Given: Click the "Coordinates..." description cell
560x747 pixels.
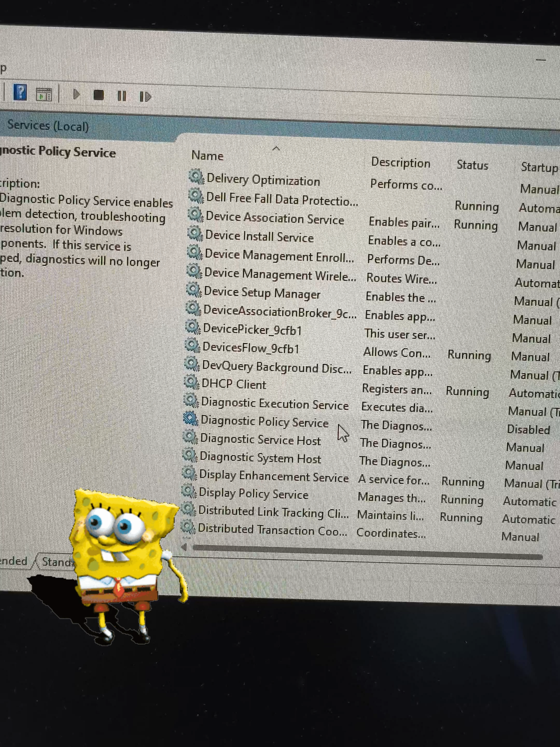Looking at the screenshot, I should click(391, 533).
